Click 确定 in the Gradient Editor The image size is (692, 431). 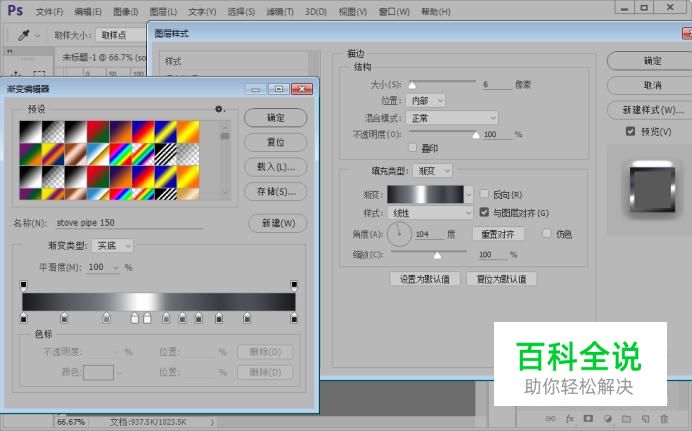(x=275, y=118)
